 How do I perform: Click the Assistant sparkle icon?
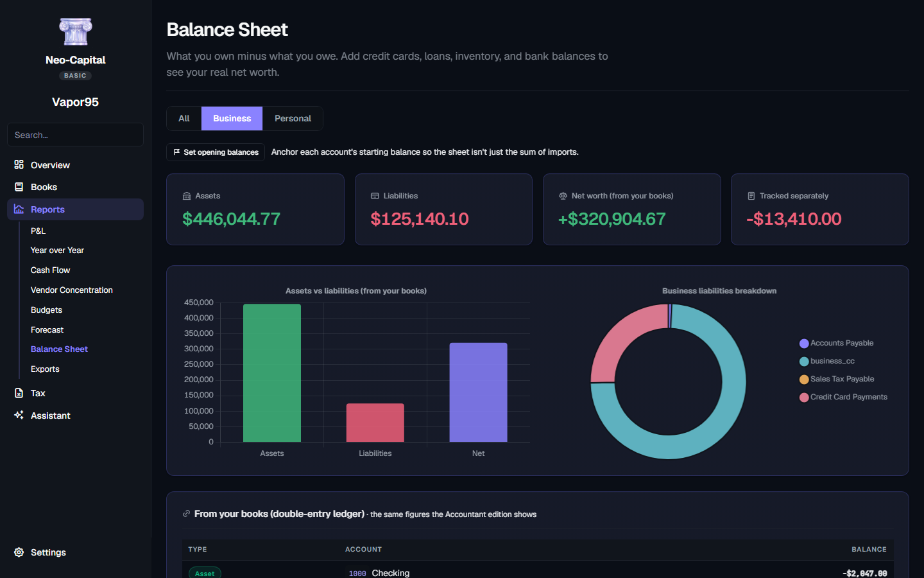(19, 416)
